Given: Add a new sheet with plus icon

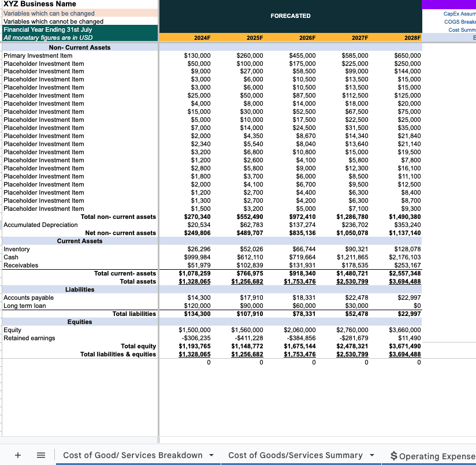Looking at the screenshot, I should [x=18, y=455].
